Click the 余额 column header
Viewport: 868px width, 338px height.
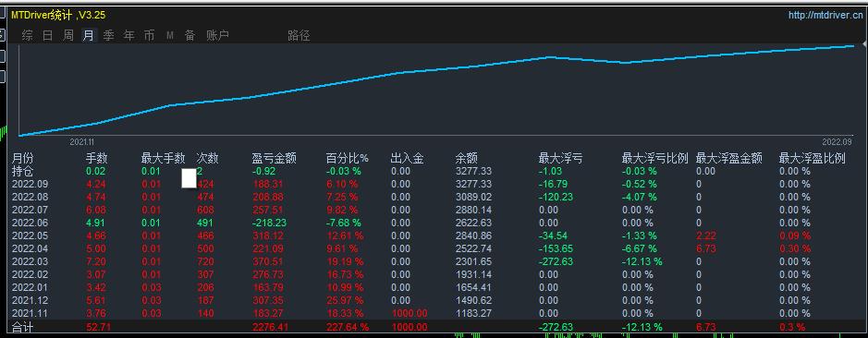(x=467, y=159)
